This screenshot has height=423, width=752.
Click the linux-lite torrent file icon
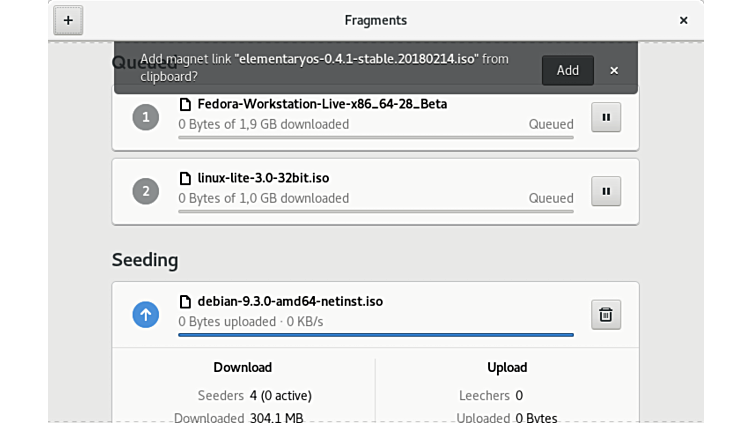(185, 178)
